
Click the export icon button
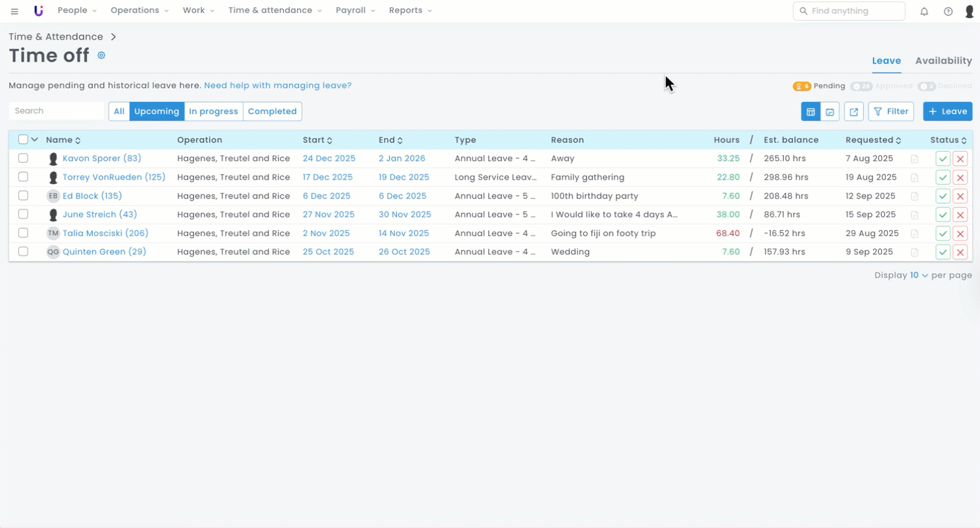coord(854,112)
